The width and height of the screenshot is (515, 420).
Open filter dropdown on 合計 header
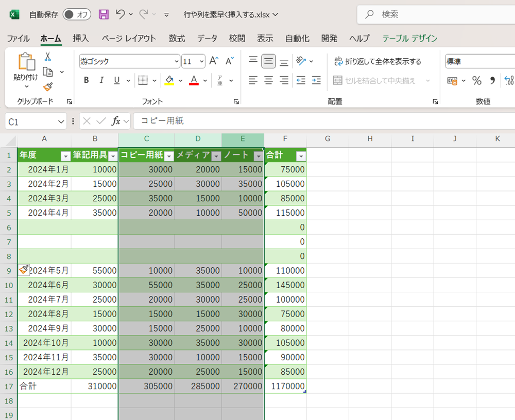point(301,156)
